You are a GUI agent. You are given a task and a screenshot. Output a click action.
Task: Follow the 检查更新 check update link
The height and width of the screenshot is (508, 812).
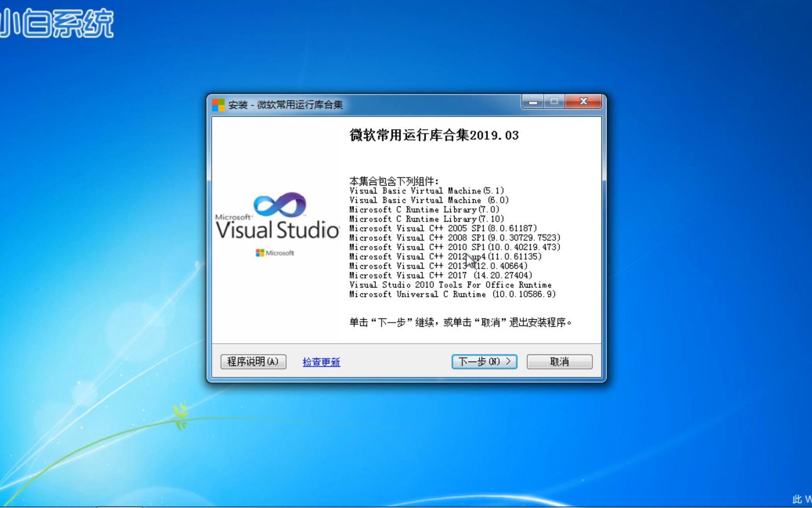point(321,362)
